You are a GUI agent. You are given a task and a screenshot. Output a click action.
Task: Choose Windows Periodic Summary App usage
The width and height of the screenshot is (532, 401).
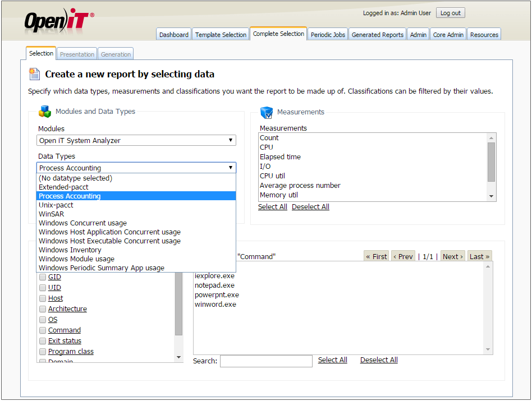point(136,268)
